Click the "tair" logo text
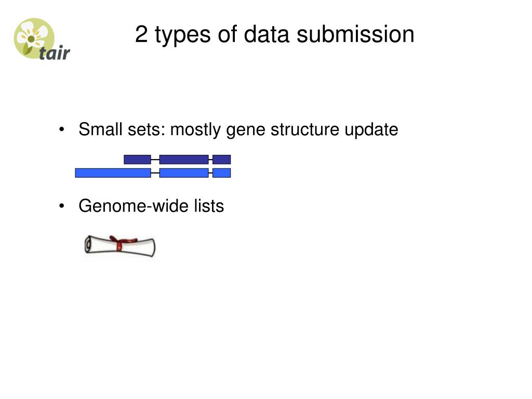 [x=54, y=53]
